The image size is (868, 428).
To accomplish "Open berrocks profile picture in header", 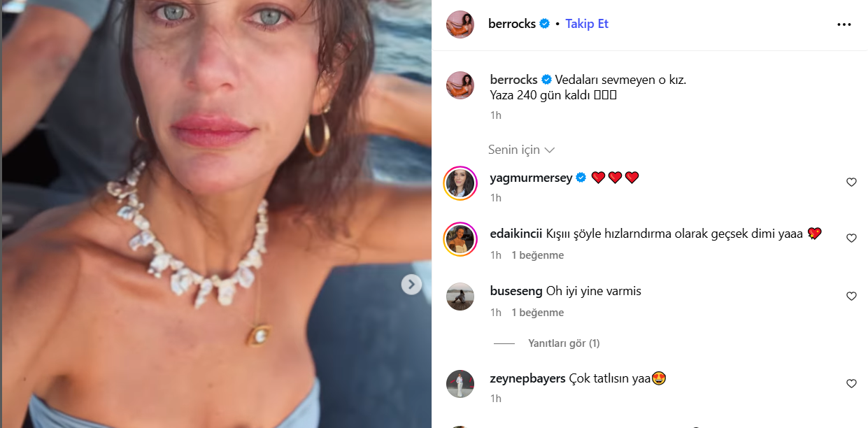I will (x=460, y=24).
